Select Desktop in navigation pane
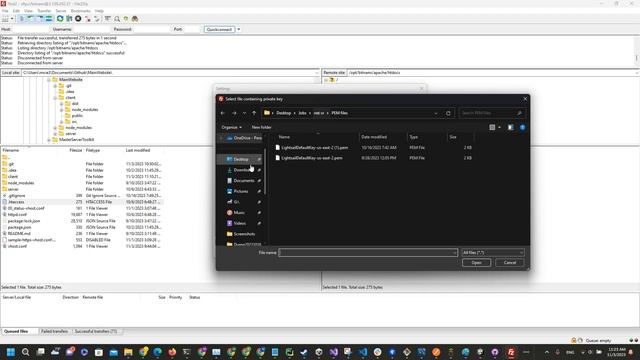640x360 pixels. (x=241, y=159)
